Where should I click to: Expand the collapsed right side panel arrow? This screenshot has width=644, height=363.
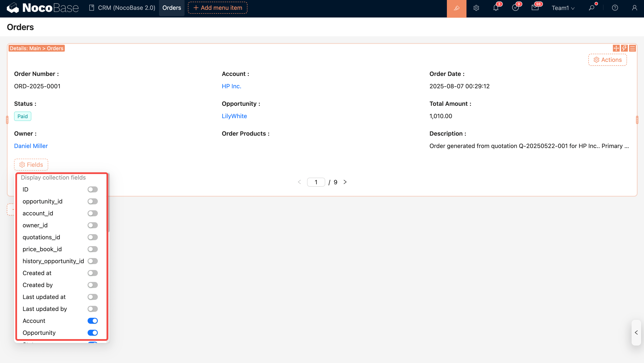[636, 333]
